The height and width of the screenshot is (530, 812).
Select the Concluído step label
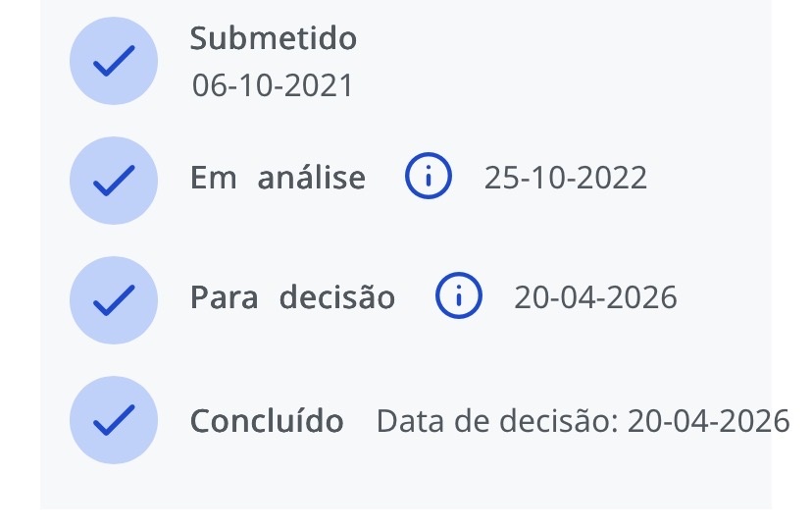pyautogui.click(x=267, y=420)
